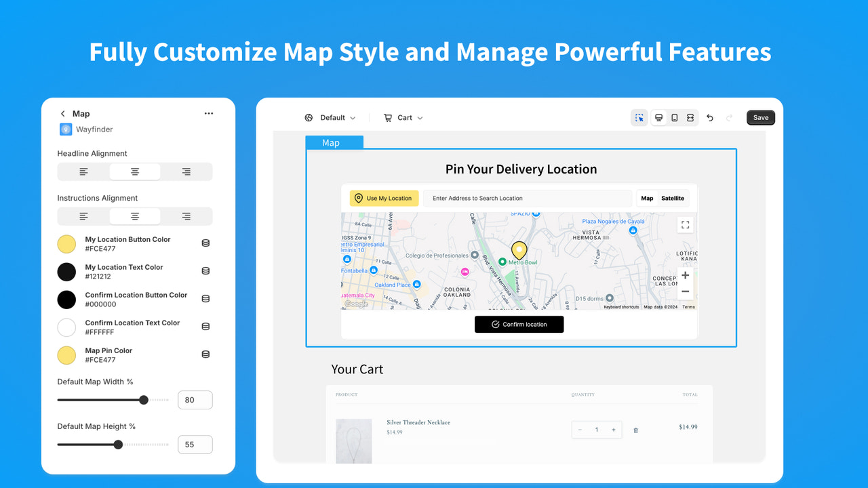Switch to mobile preview mode

click(x=674, y=117)
